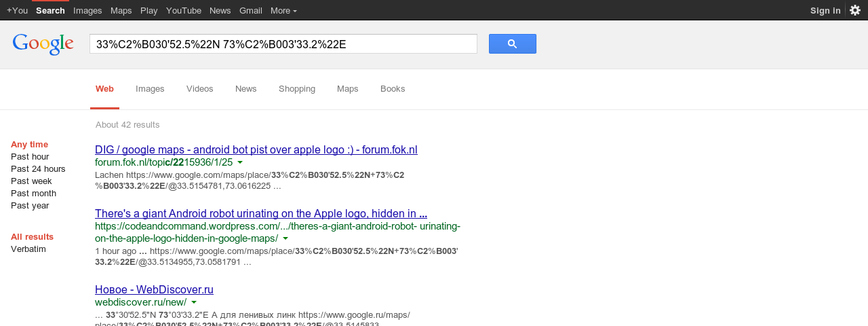Filter results to Past 24 hours

point(38,169)
